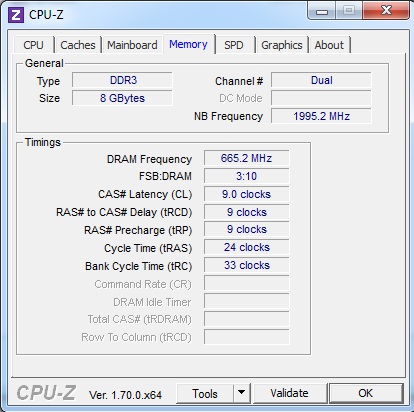414x412 pixels.
Task: Select the 665.2 MHz DRAM Frequency value
Action: (x=247, y=158)
